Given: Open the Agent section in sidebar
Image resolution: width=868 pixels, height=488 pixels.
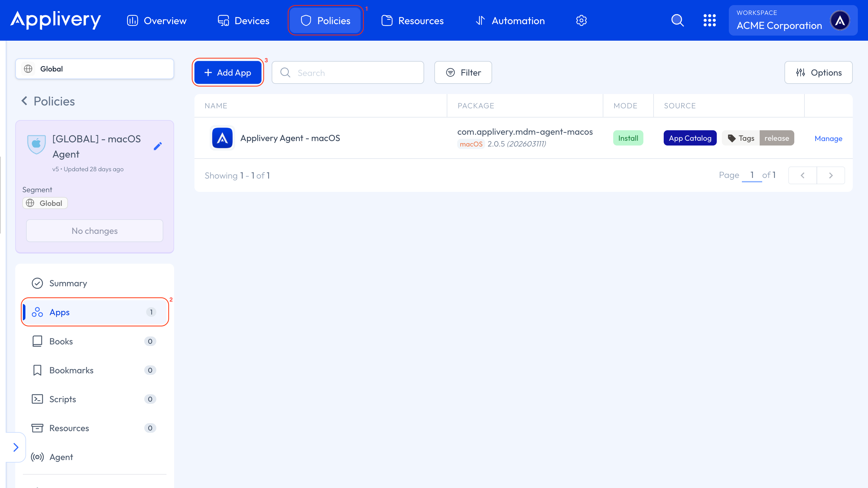Looking at the screenshot, I should click(61, 457).
